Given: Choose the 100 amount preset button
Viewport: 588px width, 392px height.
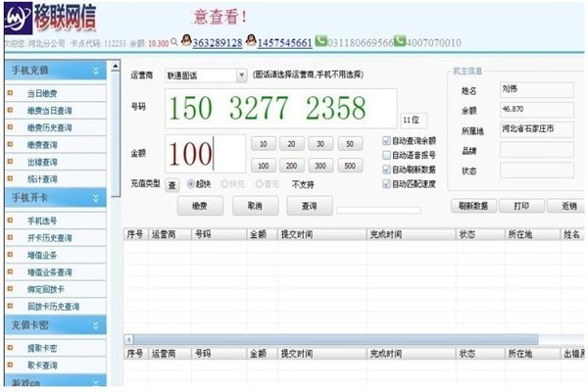Looking at the screenshot, I should [264, 166].
